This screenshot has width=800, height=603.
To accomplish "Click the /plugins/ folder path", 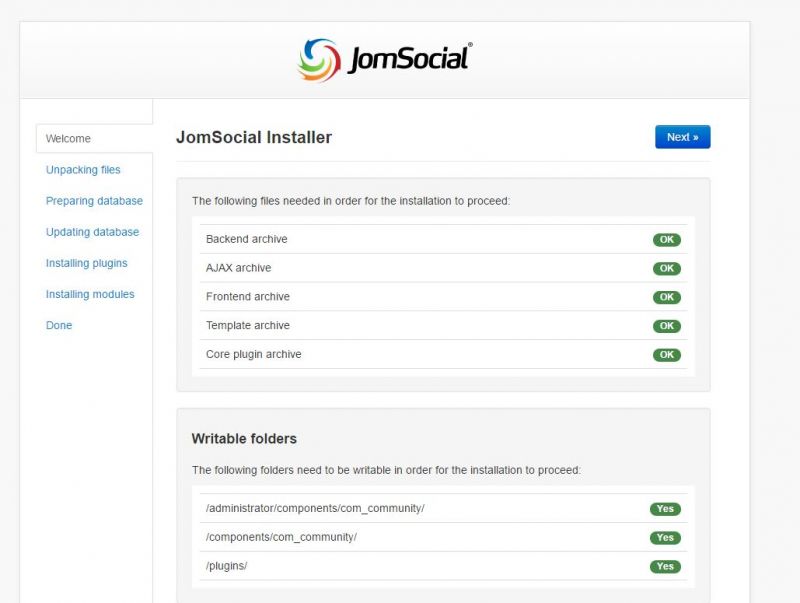I will click(x=227, y=566).
